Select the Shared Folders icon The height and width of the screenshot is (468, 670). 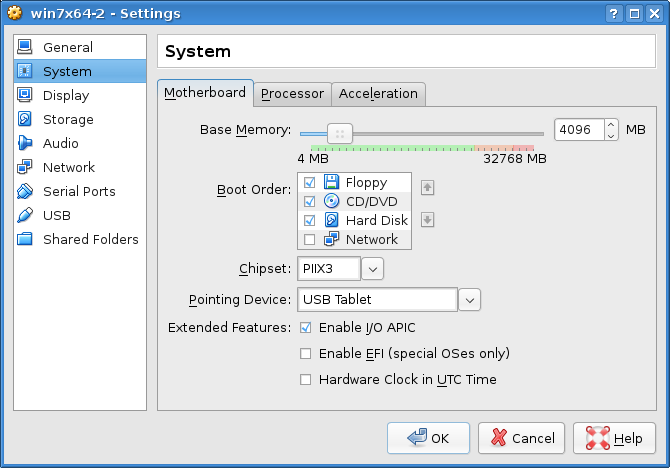coord(25,239)
